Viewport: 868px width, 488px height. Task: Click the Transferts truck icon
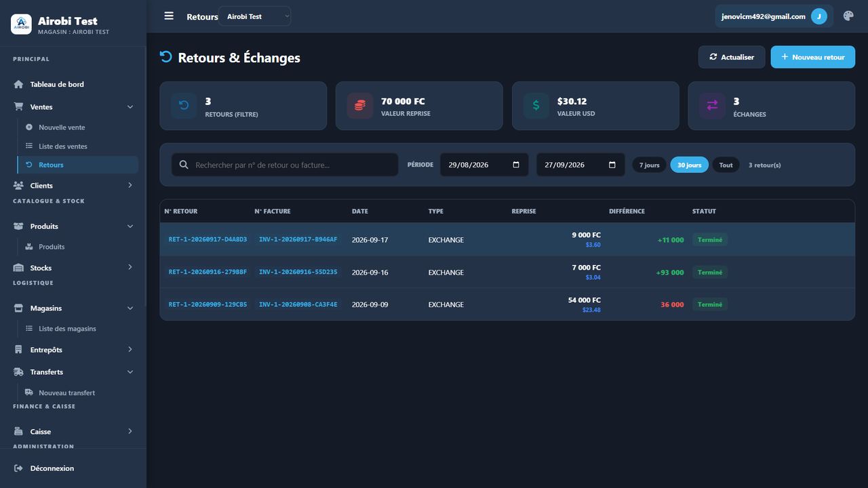coord(19,372)
